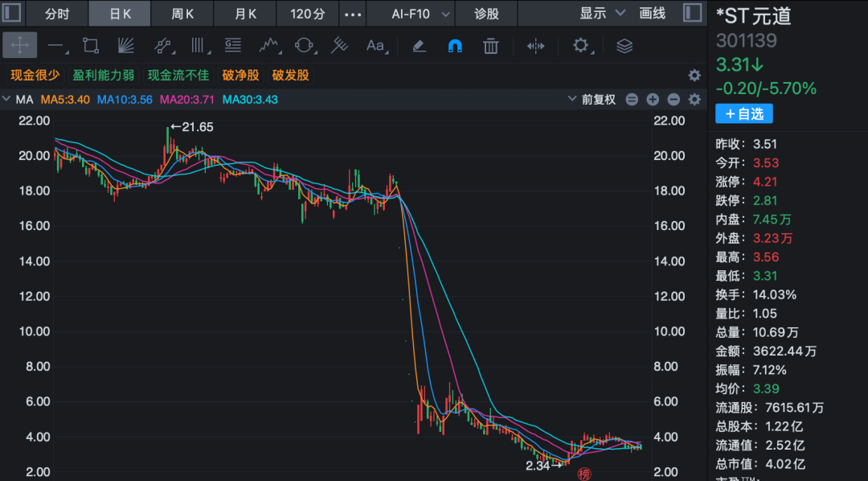Click the -0.20/-5.70% change value
The height and width of the screenshot is (481, 868).
pos(766,88)
